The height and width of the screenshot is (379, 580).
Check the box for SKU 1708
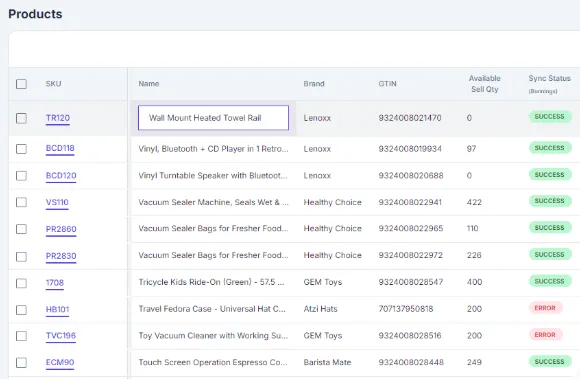click(x=21, y=283)
